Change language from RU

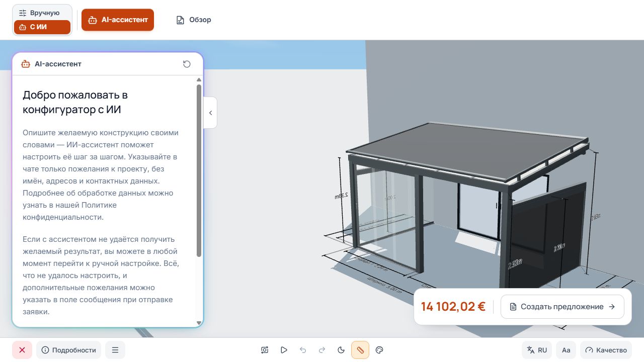[x=537, y=350]
